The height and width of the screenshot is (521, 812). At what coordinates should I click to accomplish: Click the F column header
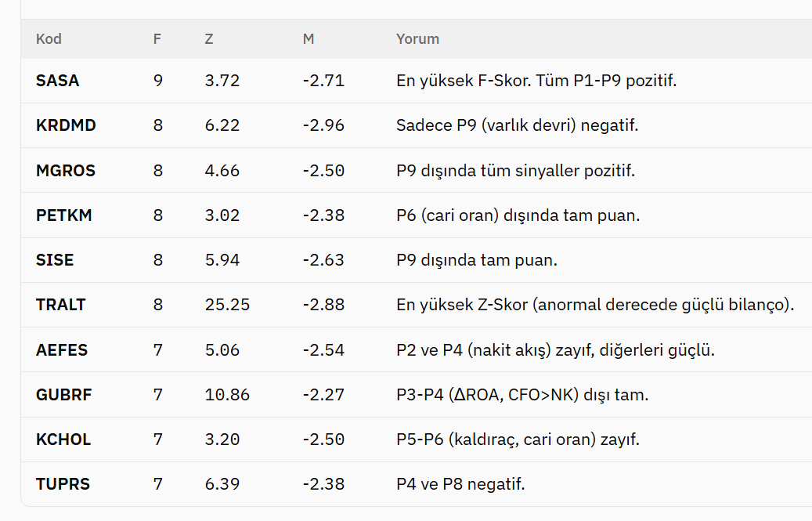click(x=157, y=39)
